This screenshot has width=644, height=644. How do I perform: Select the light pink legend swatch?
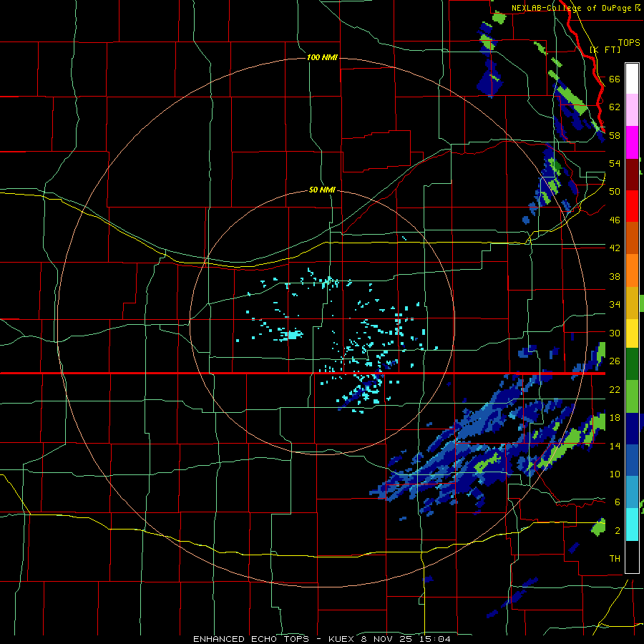[632, 110]
